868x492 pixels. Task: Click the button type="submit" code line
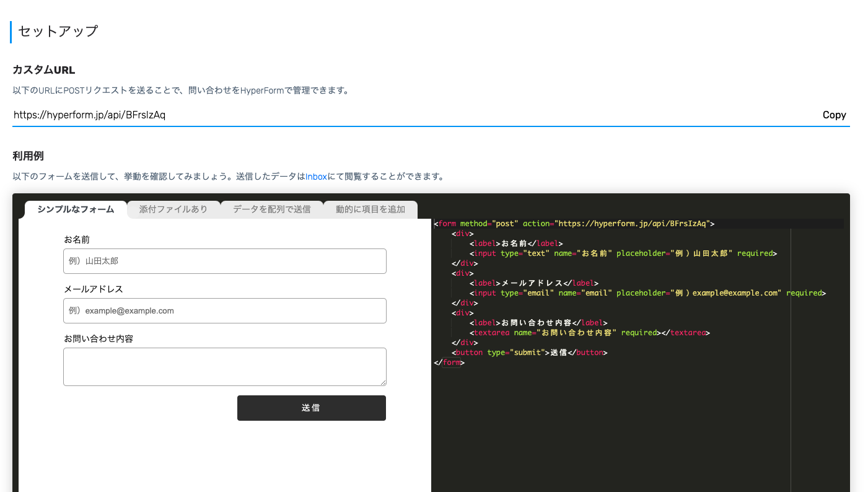(x=530, y=353)
